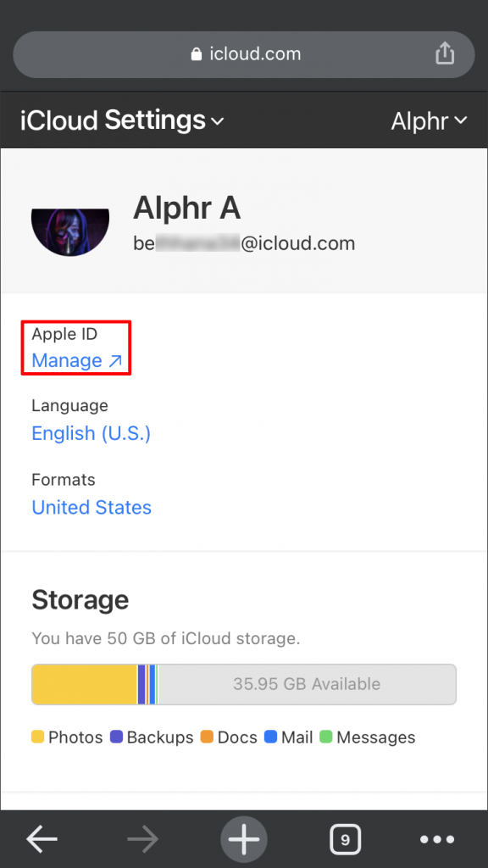This screenshot has height=868, width=488.
Task: Tap the yellow Photos legend swatch
Action: coord(37,737)
